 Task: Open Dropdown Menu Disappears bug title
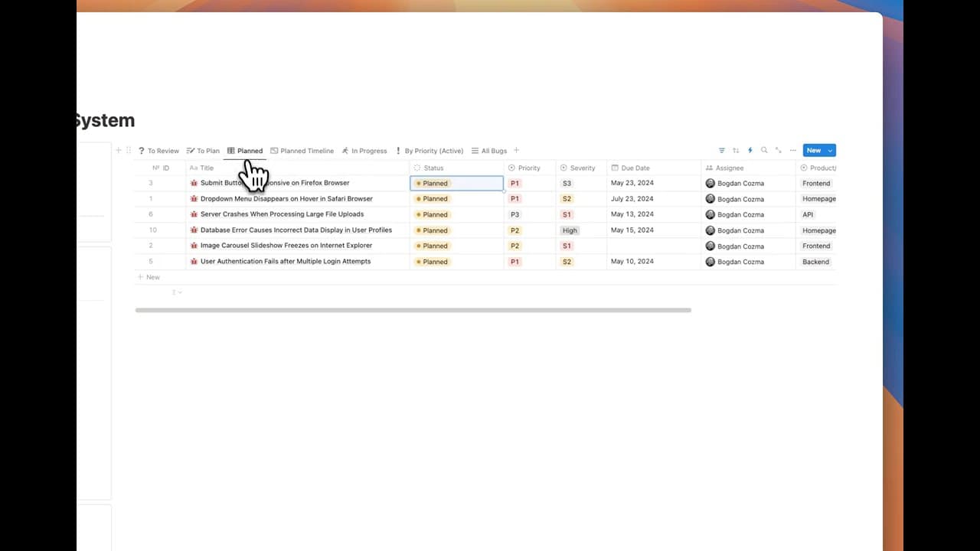[x=286, y=199]
